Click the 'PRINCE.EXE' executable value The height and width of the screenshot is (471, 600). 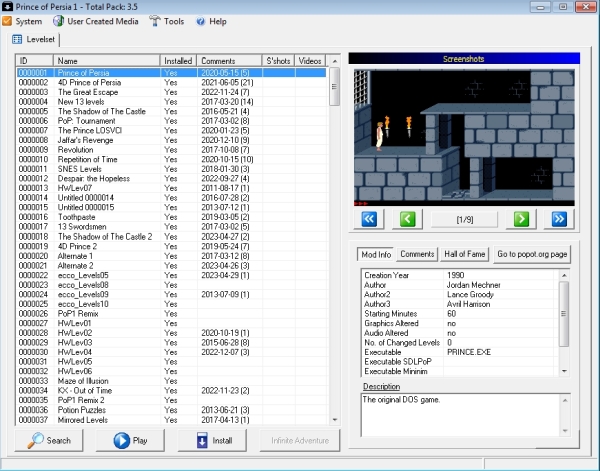click(x=469, y=352)
